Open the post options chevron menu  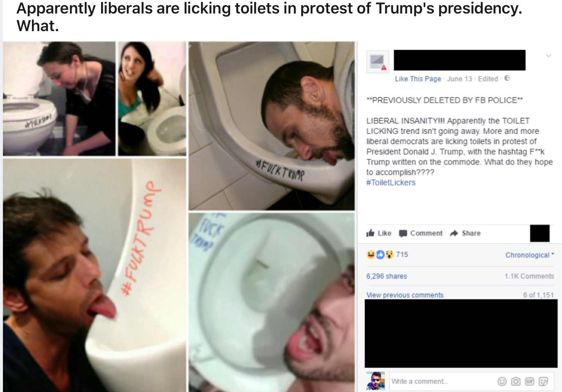point(548,56)
